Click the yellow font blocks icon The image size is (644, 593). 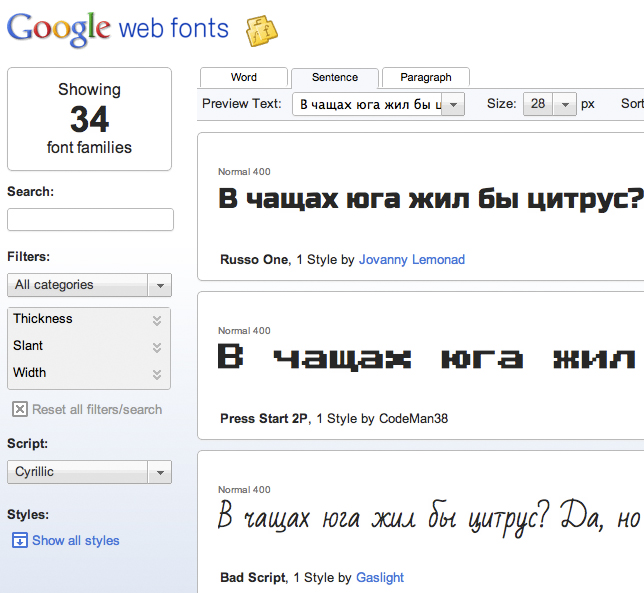pos(262,31)
